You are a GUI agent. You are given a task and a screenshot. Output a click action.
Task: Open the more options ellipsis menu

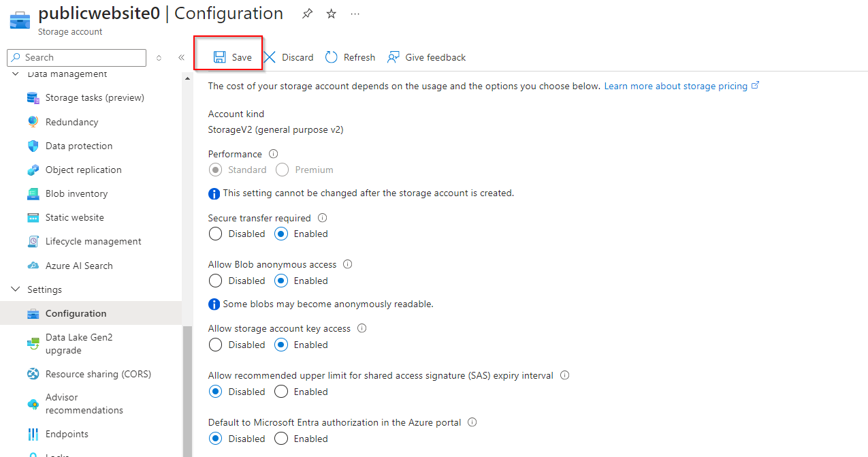[x=355, y=14]
